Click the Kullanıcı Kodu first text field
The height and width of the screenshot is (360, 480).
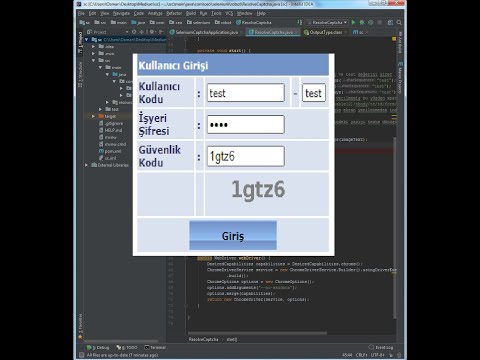click(x=246, y=93)
